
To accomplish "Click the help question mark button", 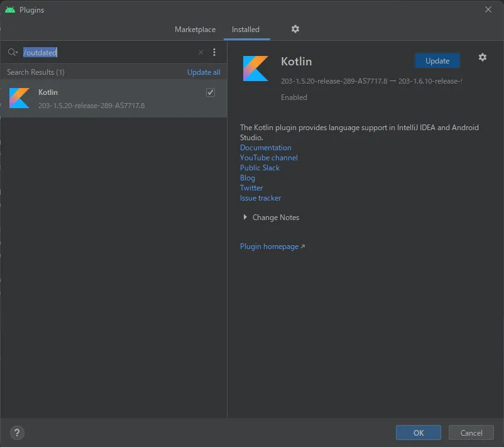I will point(17,433).
